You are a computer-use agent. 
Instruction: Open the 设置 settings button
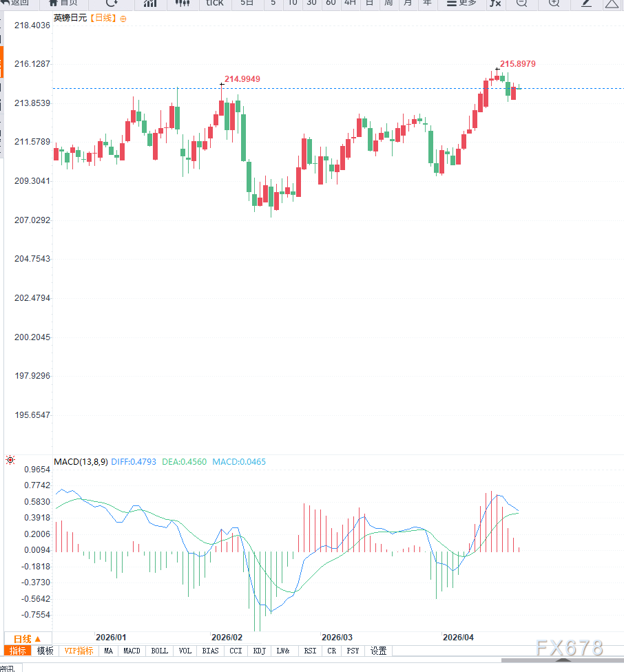tap(378, 651)
